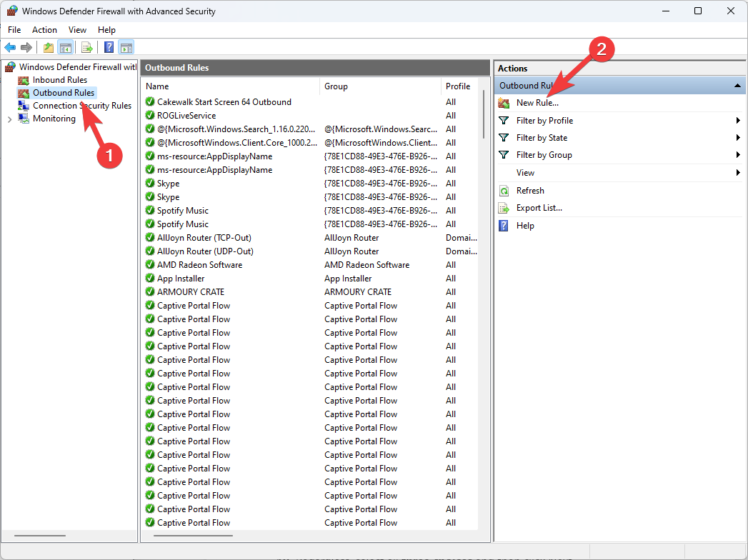Screen dimensions: 748x560
Task: Toggle Show/Hide Console Tree toolbar icon
Action: pos(66,48)
